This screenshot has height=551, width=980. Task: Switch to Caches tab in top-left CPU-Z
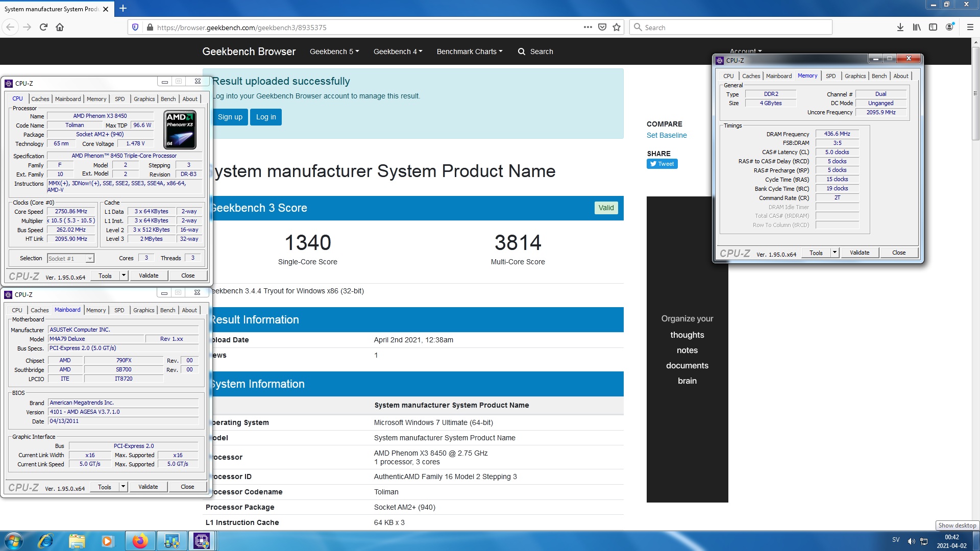(x=40, y=99)
